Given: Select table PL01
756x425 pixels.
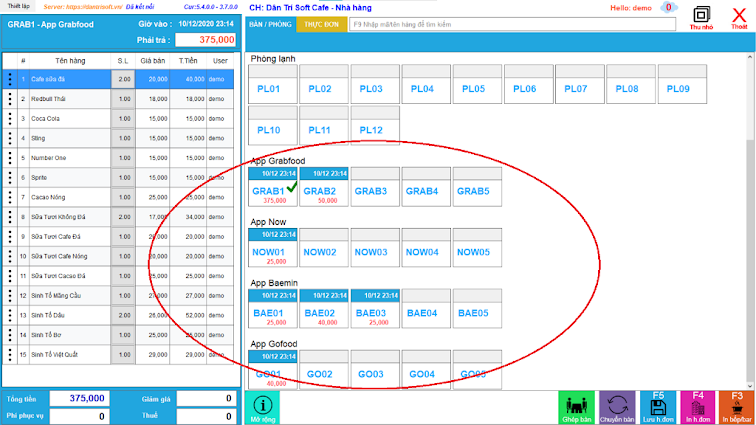Looking at the screenshot, I should pos(273,84).
